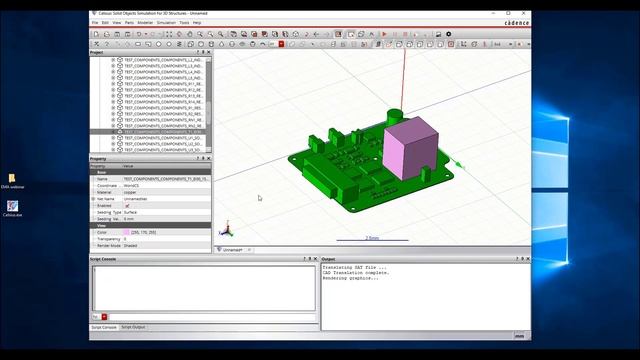Click the red icon below script console
Image resolution: width=640 pixels, height=360 pixels.
tap(104, 317)
